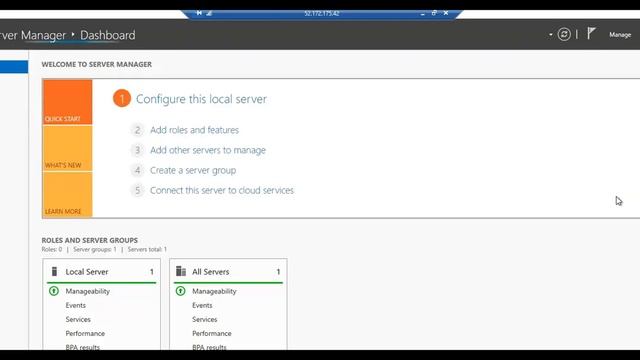Click All Servers Manageability status icon
640x360 pixels.
tap(180, 291)
